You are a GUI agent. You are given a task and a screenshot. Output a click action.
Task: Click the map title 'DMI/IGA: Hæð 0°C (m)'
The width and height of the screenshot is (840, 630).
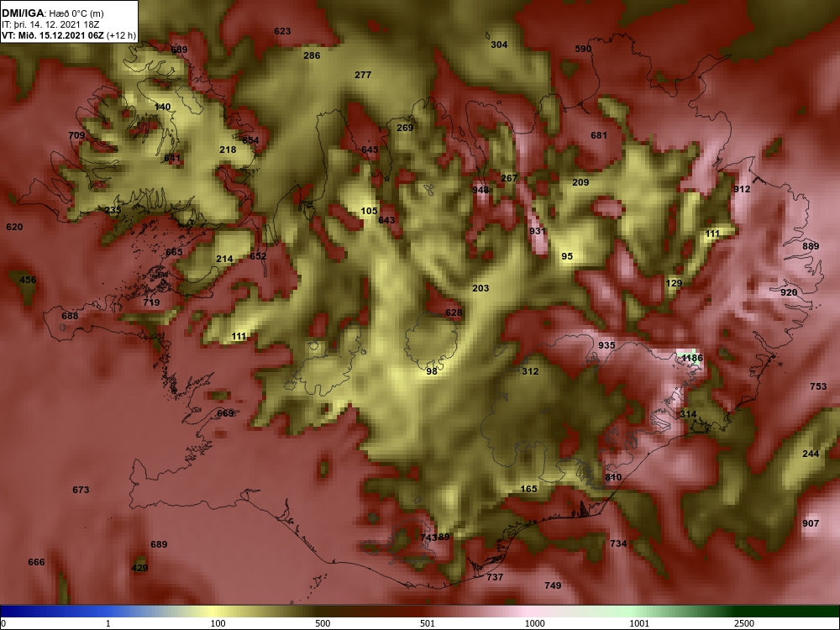tap(52, 13)
